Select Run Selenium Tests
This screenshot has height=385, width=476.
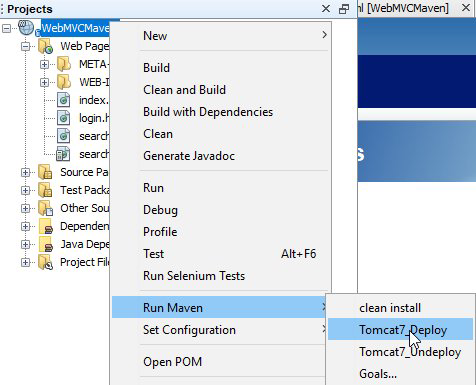221,276
